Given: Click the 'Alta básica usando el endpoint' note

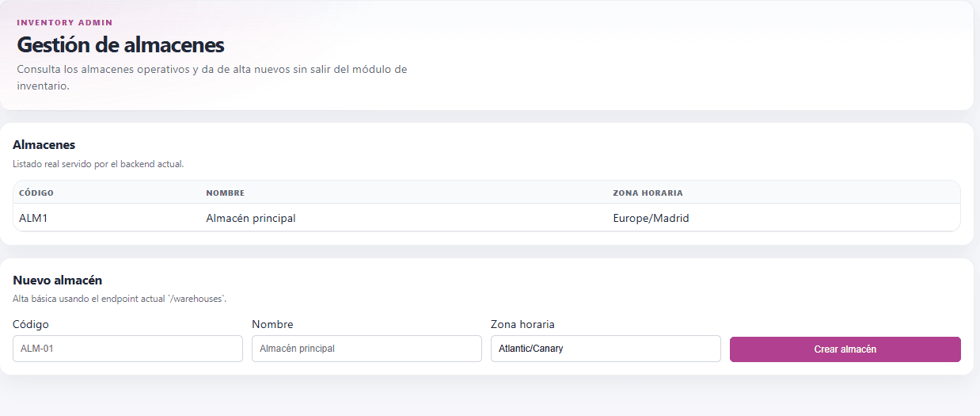Looking at the screenshot, I should [120, 299].
